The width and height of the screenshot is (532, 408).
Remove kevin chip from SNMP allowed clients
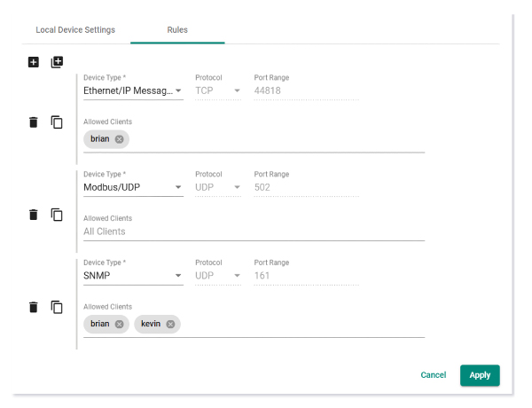(x=170, y=324)
